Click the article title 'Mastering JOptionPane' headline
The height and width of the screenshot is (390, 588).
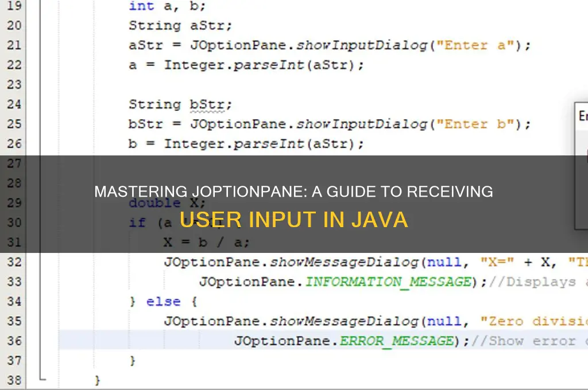coord(293,192)
